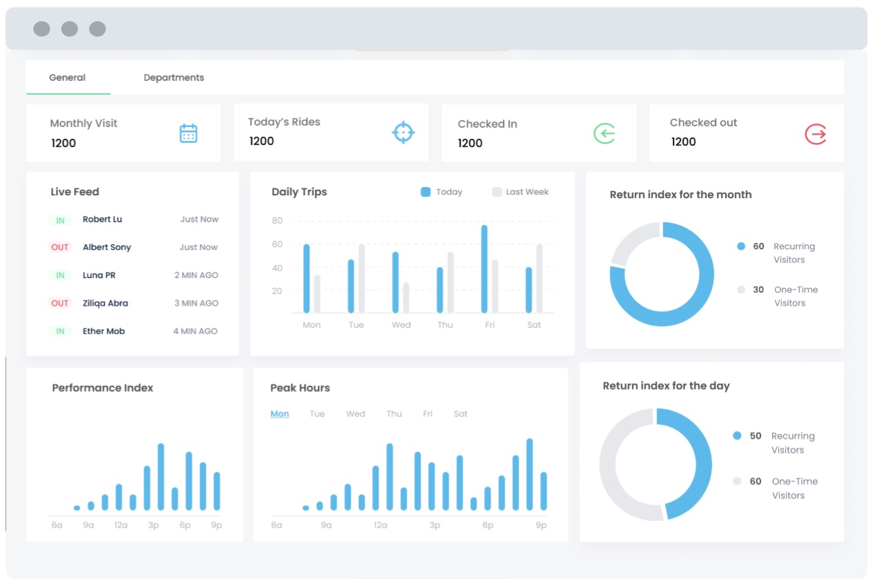The height and width of the screenshot is (588, 873).
Task: Click the 3 MIN AGO timestamp
Action: click(196, 303)
